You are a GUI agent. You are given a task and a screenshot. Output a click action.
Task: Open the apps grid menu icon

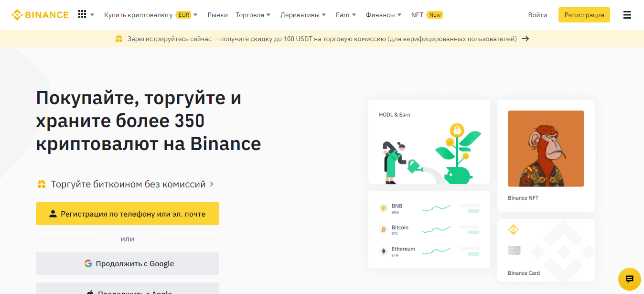(x=82, y=14)
